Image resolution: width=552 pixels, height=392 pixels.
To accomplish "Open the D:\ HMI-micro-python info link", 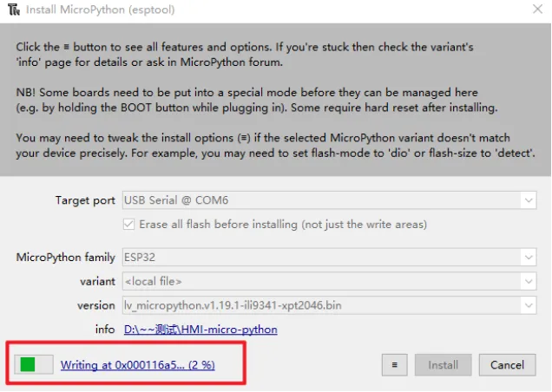I will (200, 330).
